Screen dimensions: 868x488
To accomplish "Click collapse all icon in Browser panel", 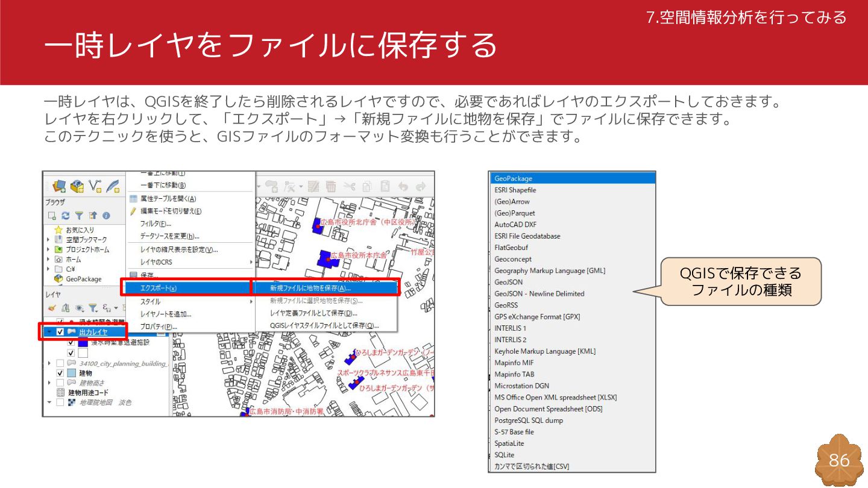I will pyautogui.click(x=92, y=215).
